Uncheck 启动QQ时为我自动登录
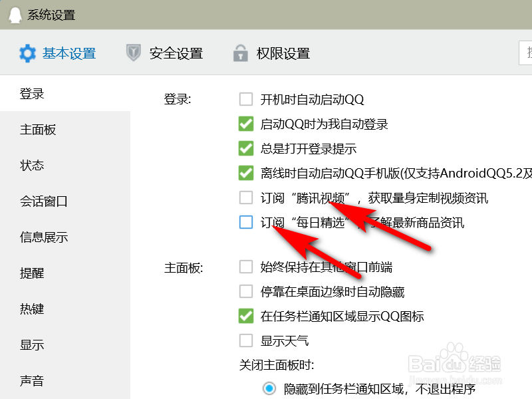532x399 pixels. (x=246, y=124)
